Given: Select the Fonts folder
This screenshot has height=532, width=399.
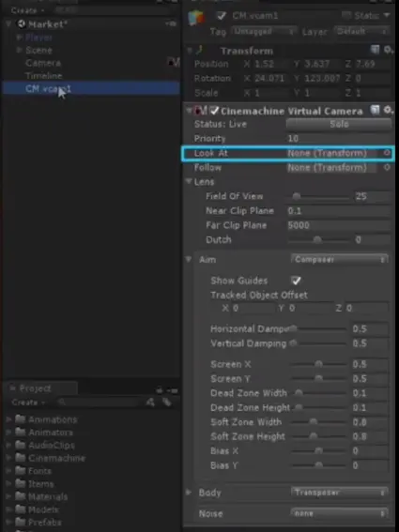Looking at the screenshot, I should click(39, 471).
